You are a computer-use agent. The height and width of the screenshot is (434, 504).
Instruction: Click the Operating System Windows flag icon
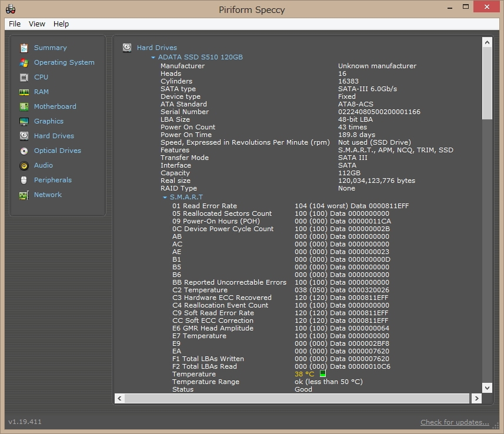click(24, 62)
